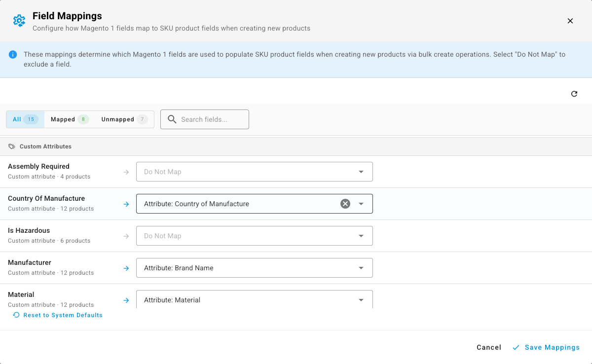592x364 pixels.
Task: Close the Field Mappings dialog
Action: point(570,21)
